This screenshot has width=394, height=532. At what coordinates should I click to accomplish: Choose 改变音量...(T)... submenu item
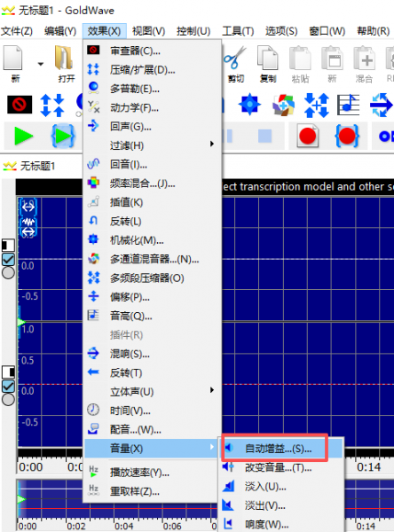282,467
